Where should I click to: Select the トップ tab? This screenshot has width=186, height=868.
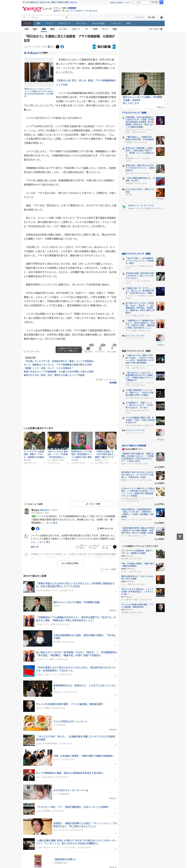27,24
